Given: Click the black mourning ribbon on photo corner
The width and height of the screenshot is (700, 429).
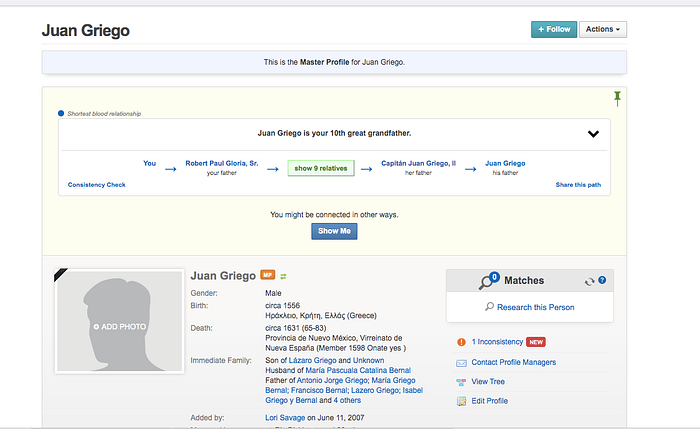Looking at the screenshot, I should 60,275.
